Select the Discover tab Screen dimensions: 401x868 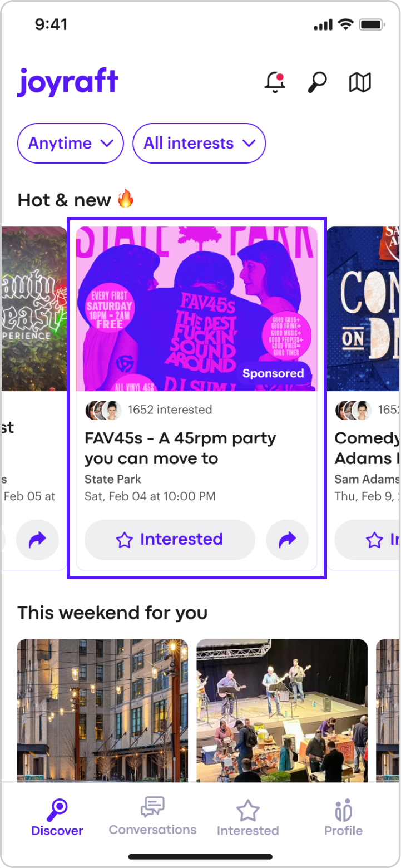(x=57, y=818)
